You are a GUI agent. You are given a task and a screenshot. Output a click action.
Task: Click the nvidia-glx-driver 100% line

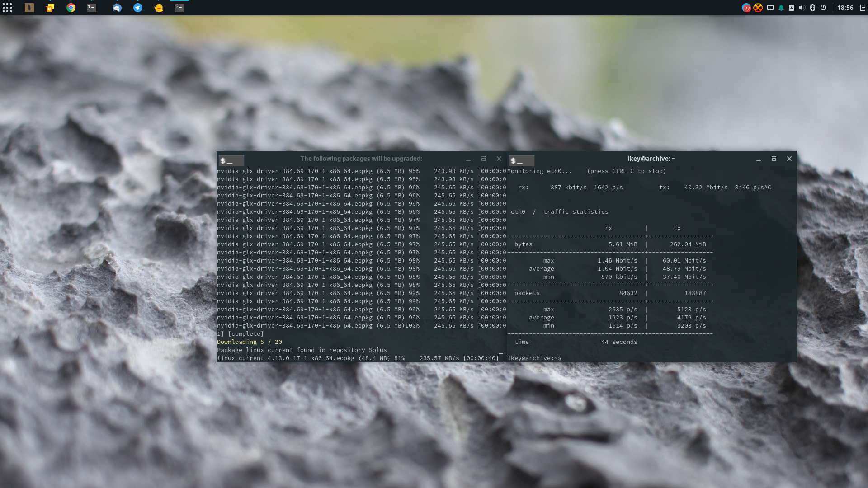[362, 326]
